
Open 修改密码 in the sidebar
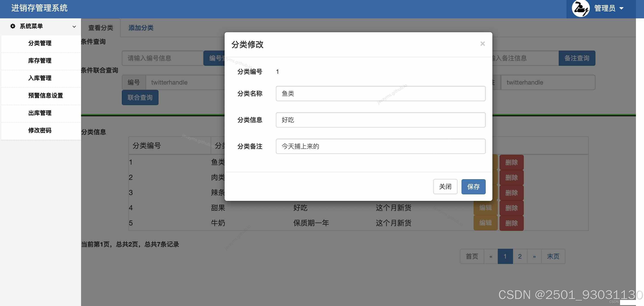point(40,130)
